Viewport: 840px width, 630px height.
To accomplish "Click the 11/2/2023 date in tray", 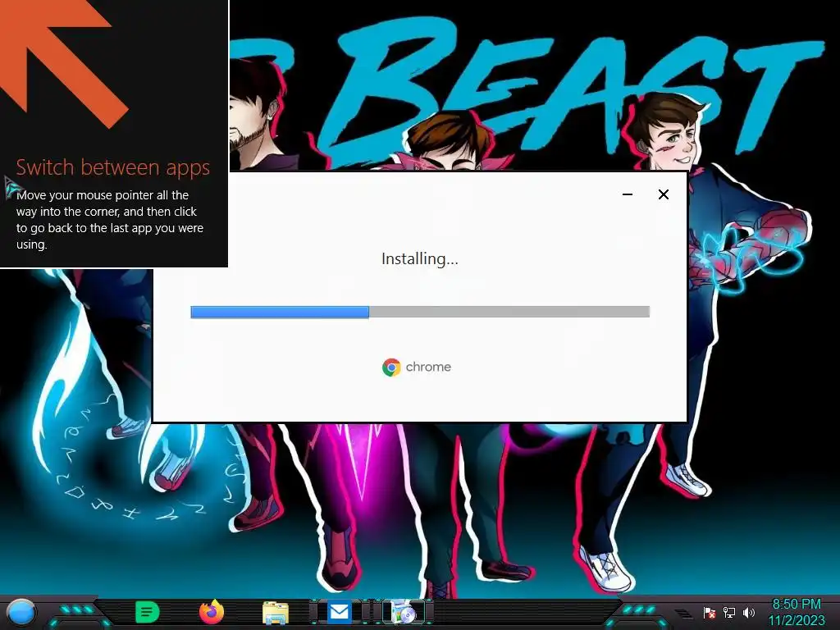I will [x=797, y=620].
